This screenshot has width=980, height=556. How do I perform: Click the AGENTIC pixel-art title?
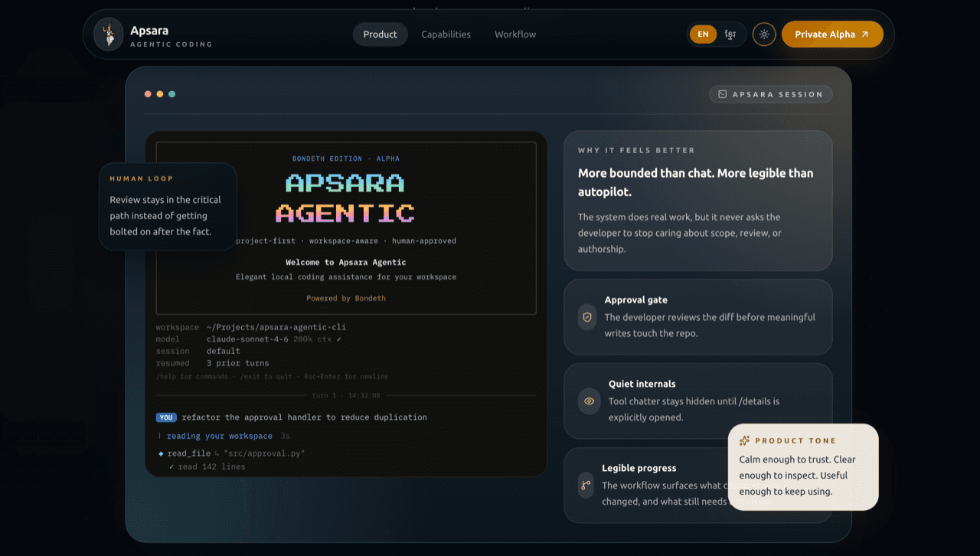(345, 213)
